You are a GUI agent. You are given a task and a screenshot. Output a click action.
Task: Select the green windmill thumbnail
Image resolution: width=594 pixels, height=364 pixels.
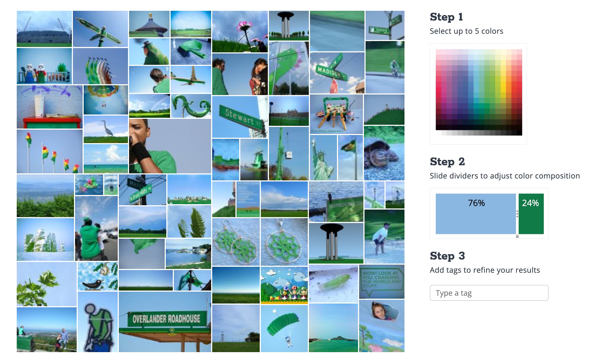254,160
